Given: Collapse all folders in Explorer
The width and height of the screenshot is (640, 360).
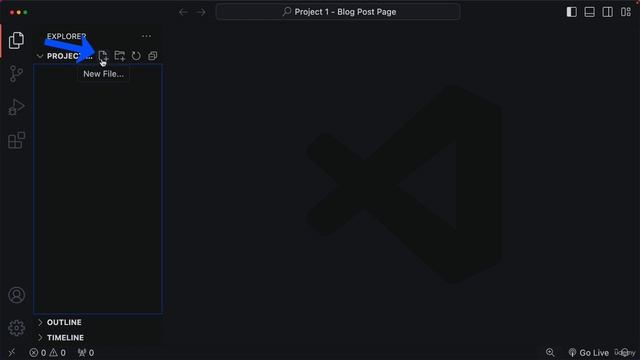Looking at the screenshot, I should [153, 56].
